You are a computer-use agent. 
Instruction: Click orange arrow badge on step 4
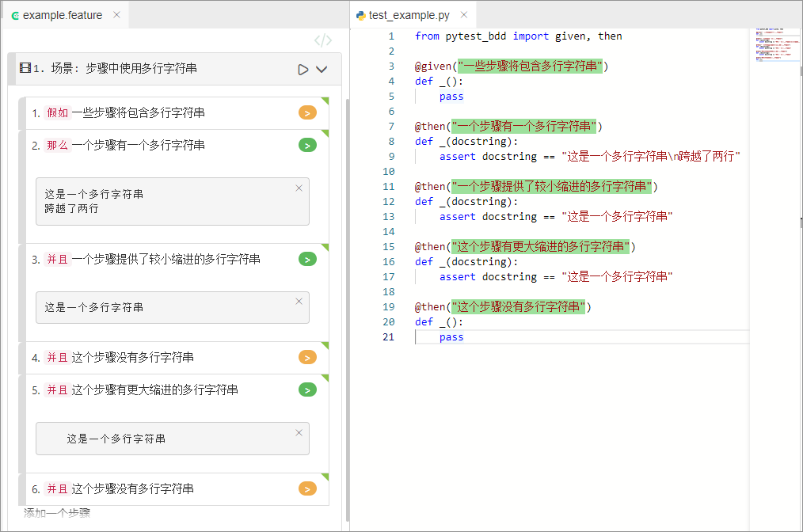pyautogui.click(x=307, y=358)
